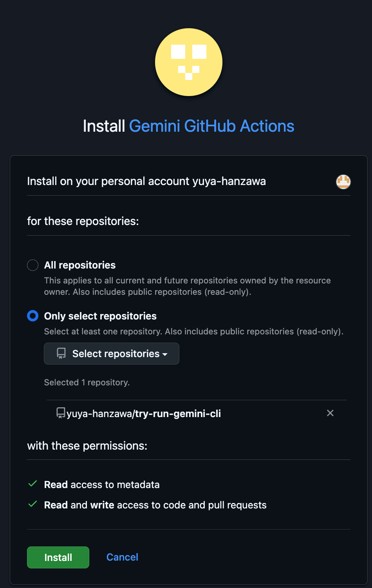Click the yuya-hanzawa account avatar icon

pos(343,181)
